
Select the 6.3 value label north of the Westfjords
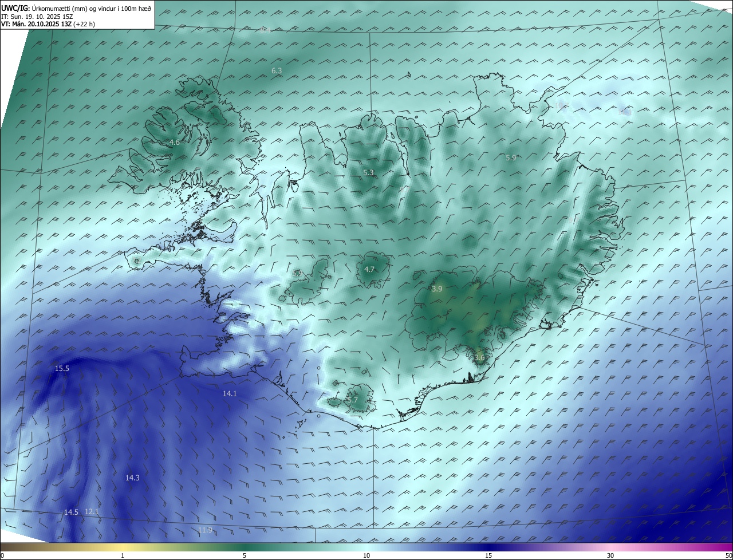tap(277, 70)
